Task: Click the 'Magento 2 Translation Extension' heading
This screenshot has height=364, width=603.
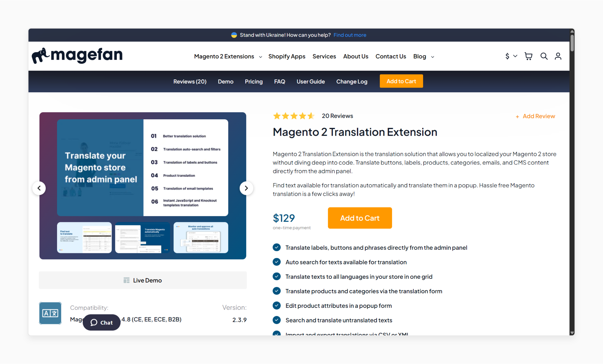Action: (x=355, y=132)
